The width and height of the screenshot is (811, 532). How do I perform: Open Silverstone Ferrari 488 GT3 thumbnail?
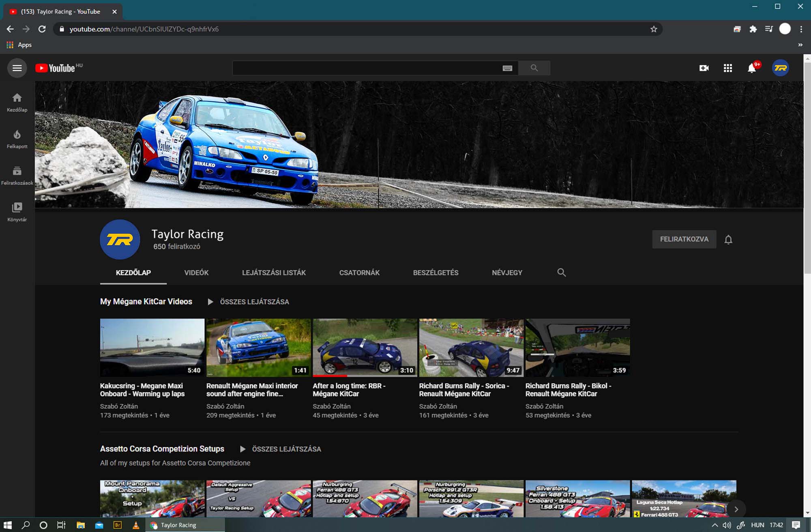[x=577, y=499]
